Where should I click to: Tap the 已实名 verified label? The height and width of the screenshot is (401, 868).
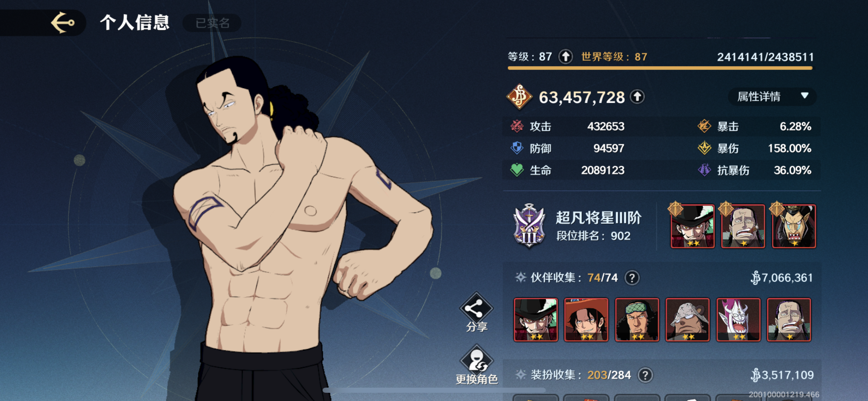[x=212, y=23]
